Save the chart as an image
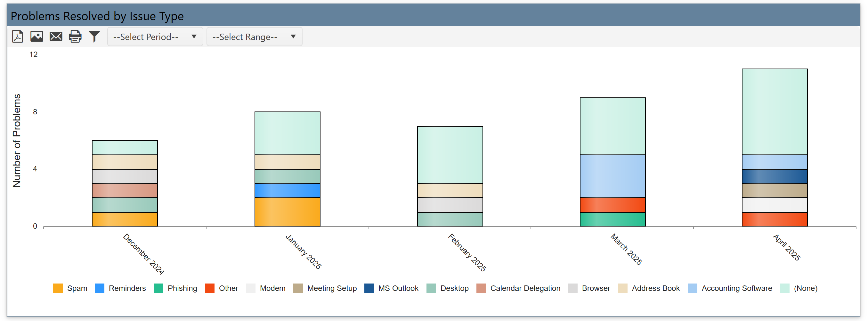Viewport: 868px width, 321px height. coord(37,37)
